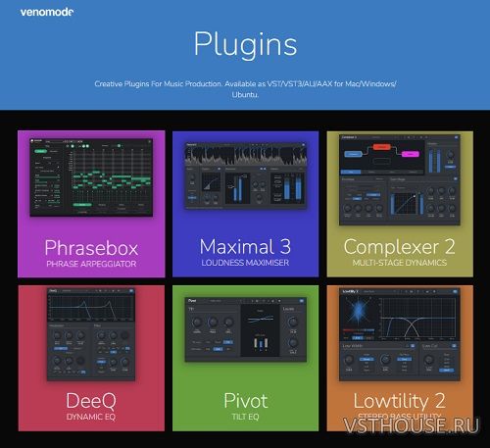The width and height of the screenshot is (490, 448).
Task: Click the Creative Plugins description text
Action: [x=245, y=89]
